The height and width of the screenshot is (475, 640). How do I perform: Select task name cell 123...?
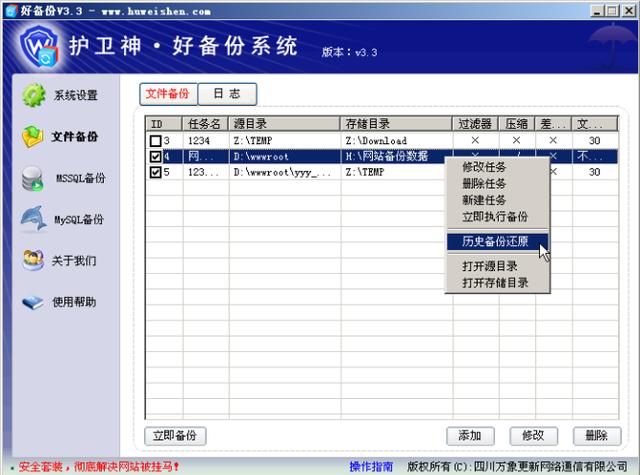click(203, 172)
